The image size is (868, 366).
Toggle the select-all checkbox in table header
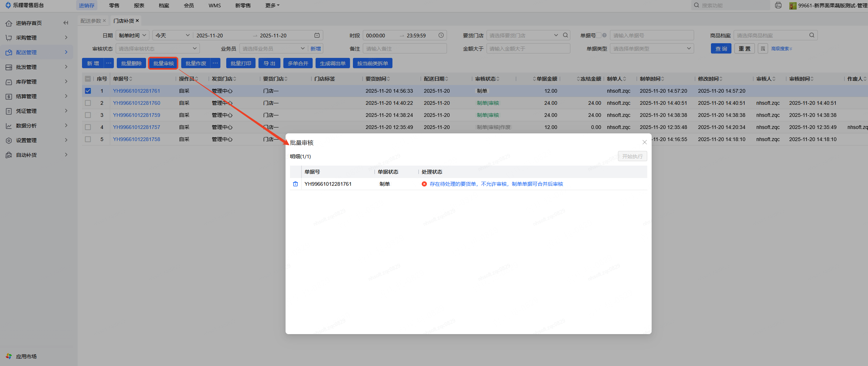pos(88,79)
